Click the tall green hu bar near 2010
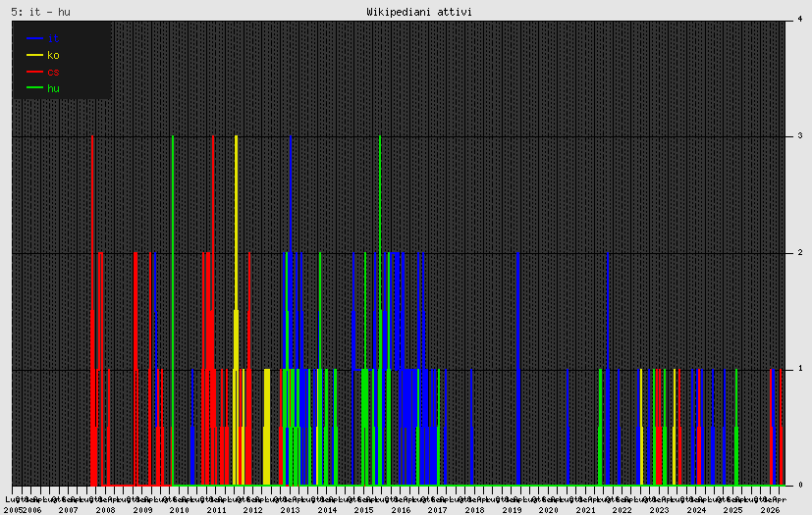Image resolution: width=812 pixels, height=515 pixels. pyautogui.click(x=173, y=311)
